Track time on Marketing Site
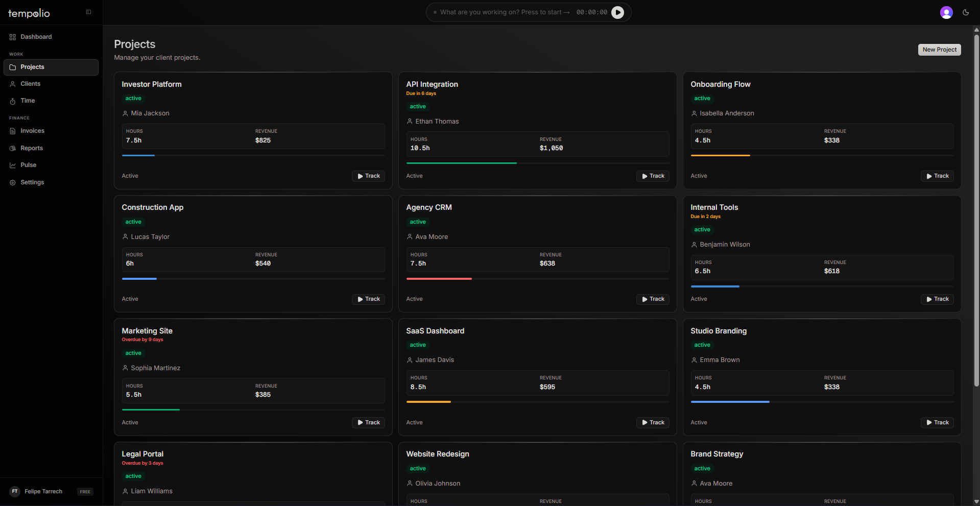This screenshot has width=980, height=506. [x=368, y=423]
